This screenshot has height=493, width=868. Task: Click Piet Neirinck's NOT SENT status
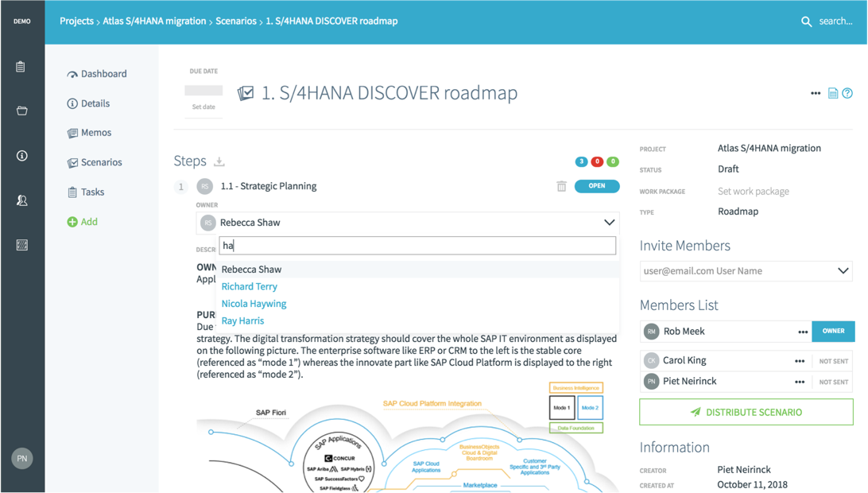coord(834,382)
